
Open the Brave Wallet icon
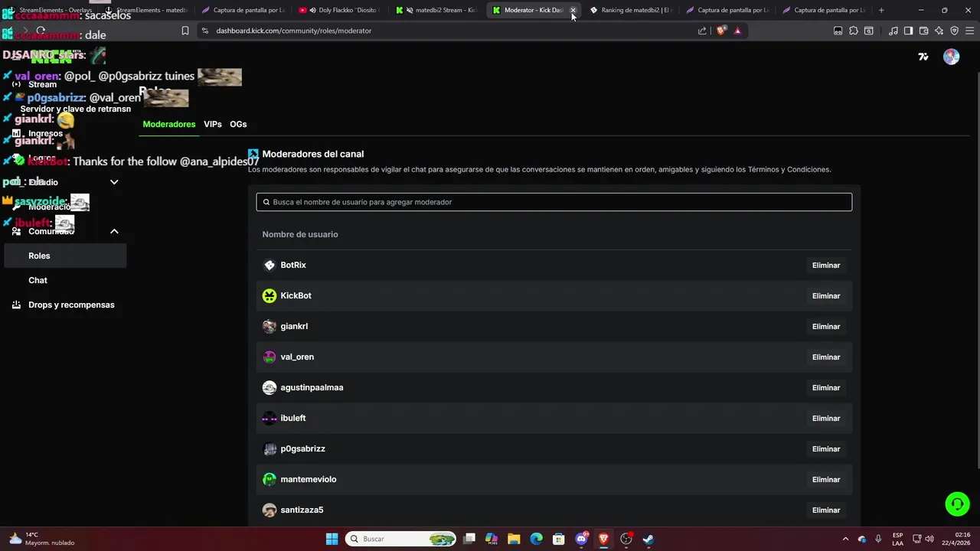[923, 31]
